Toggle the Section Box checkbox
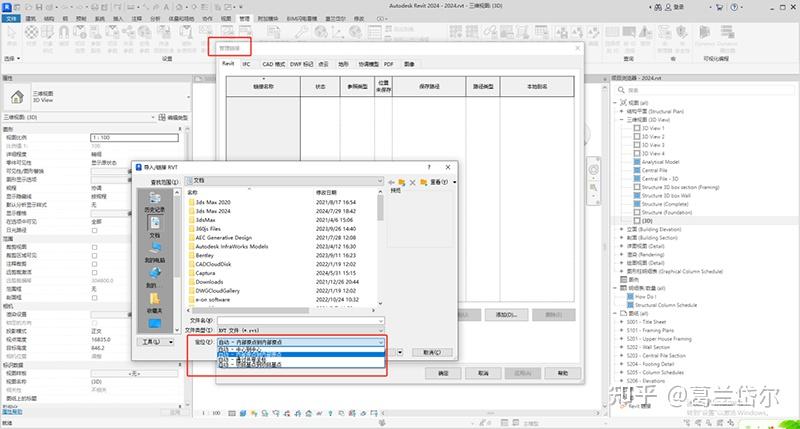800x429 pixels. (x=94, y=297)
